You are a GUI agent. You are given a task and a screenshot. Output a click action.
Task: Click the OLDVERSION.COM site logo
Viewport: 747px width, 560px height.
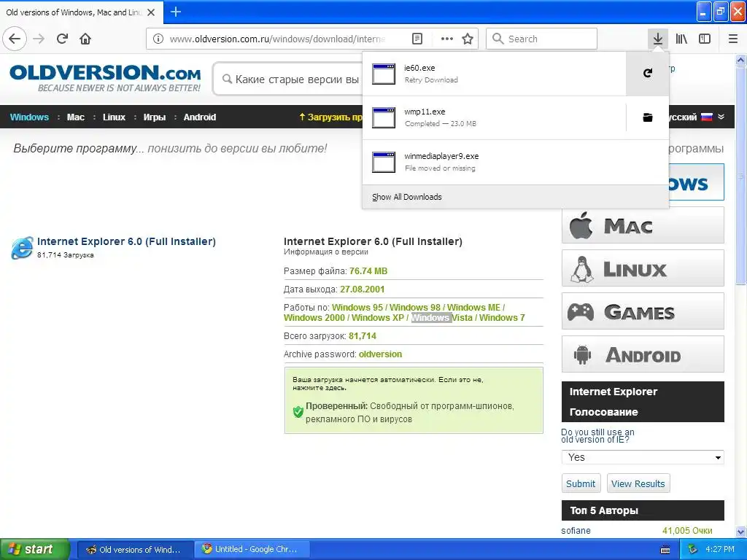click(x=105, y=78)
